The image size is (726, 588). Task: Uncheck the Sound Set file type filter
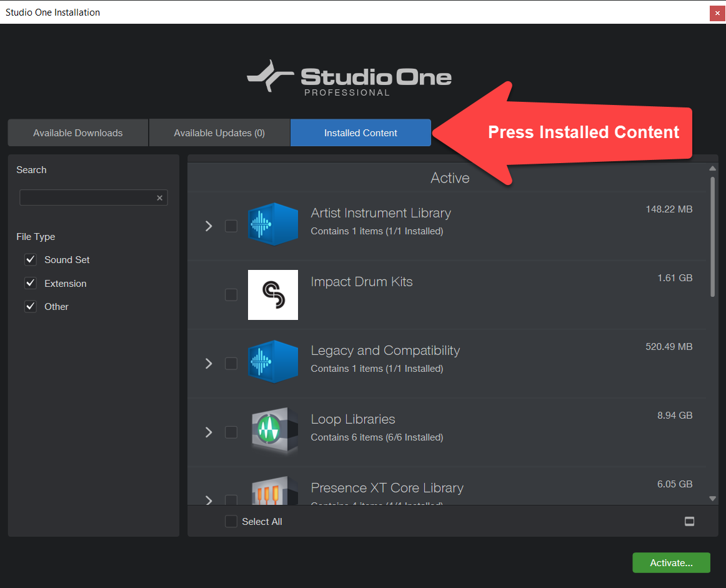tap(30, 259)
